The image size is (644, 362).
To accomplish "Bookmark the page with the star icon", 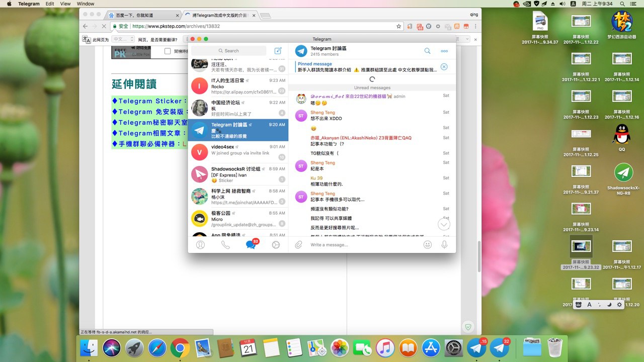I will tap(398, 26).
